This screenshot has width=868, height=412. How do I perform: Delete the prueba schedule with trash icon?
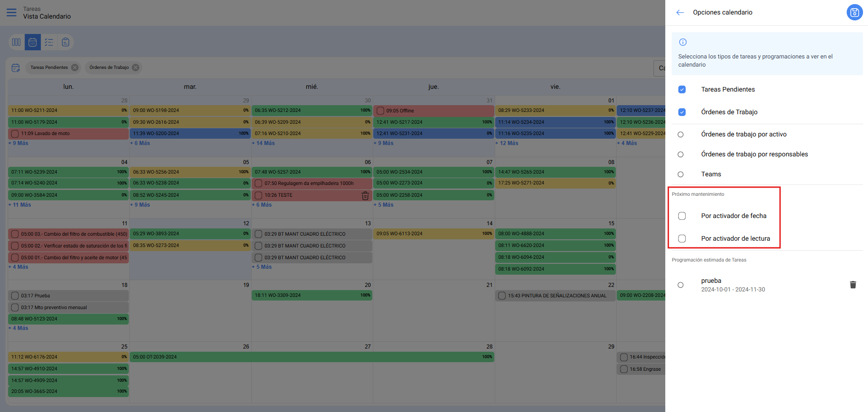(853, 285)
